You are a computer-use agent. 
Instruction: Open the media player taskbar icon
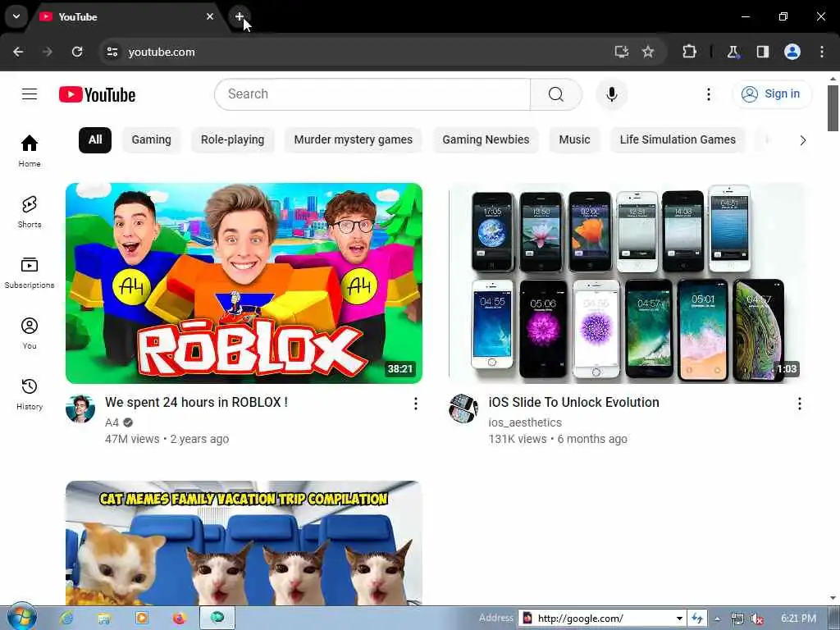coord(141,619)
